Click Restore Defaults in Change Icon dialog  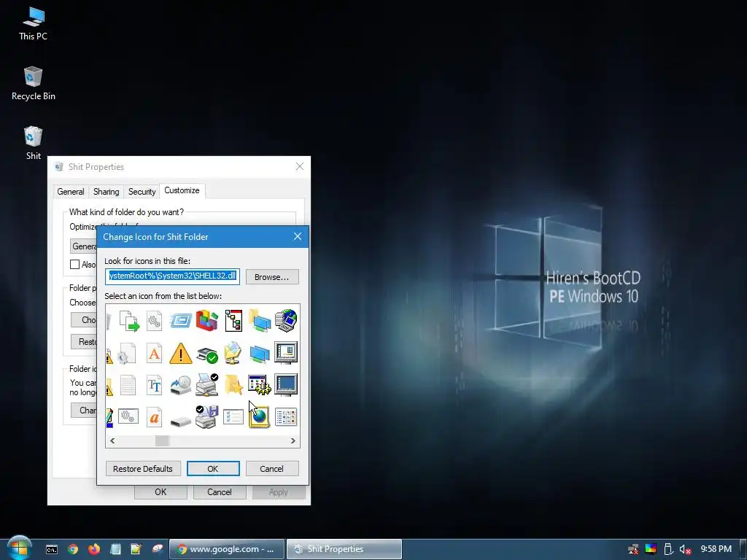[143, 469]
